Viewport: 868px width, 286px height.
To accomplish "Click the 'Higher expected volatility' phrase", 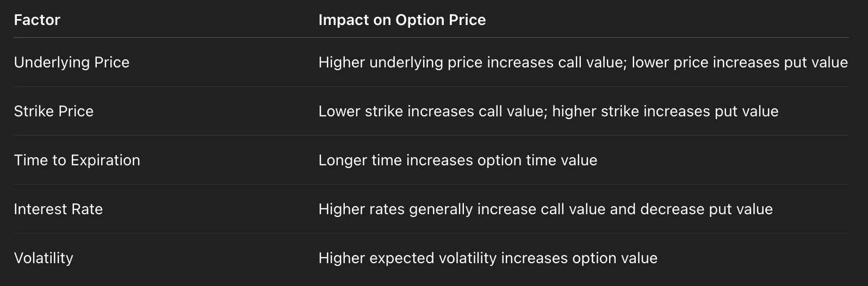I will [407, 258].
